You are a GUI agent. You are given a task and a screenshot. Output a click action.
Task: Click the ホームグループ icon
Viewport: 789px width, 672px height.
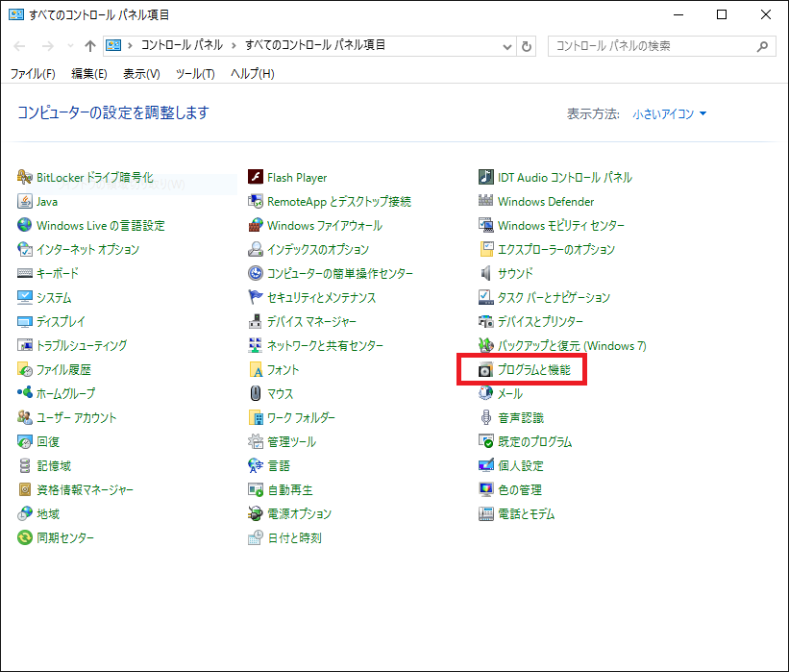(25, 393)
